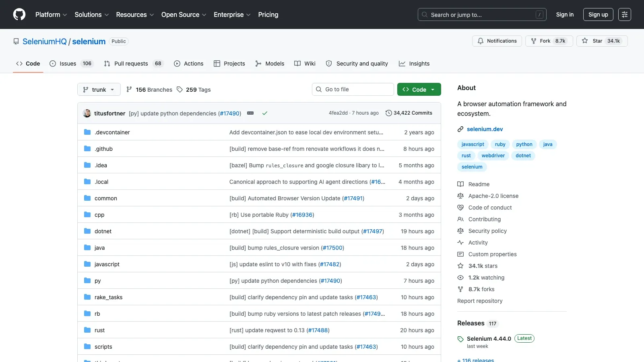The width and height of the screenshot is (644, 362).
Task: Expand the green Code dropdown button
Action: tap(419, 89)
